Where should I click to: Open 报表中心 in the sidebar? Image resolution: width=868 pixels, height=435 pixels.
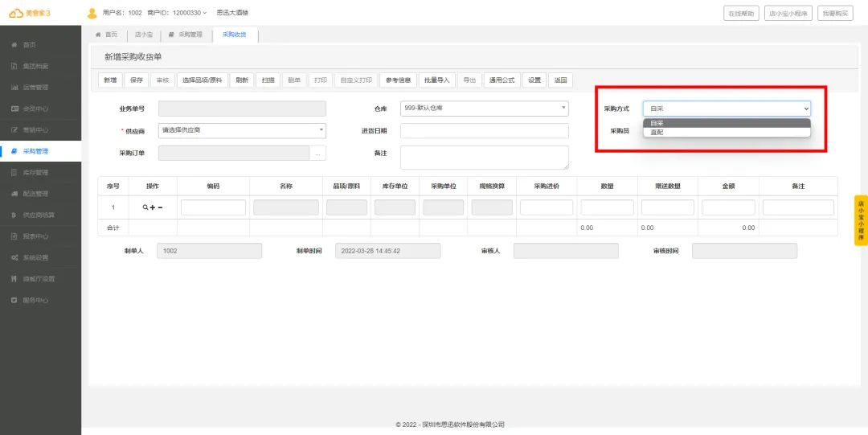(35, 236)
